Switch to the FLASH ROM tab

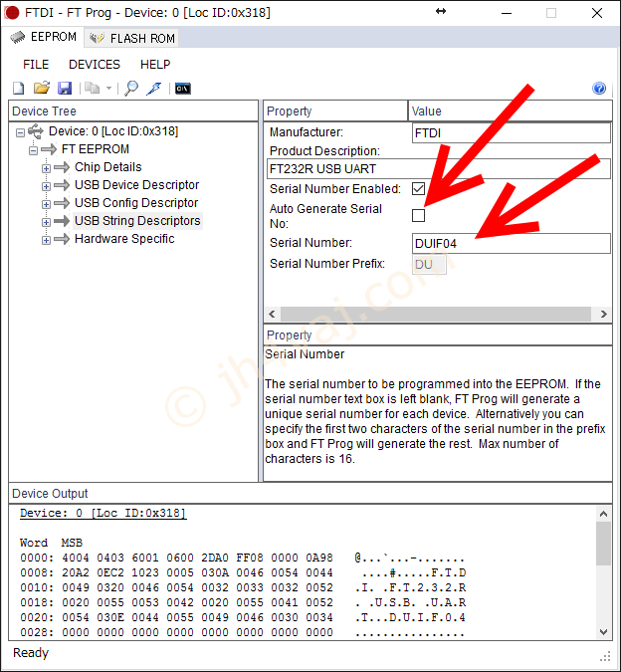pos(132,38)
